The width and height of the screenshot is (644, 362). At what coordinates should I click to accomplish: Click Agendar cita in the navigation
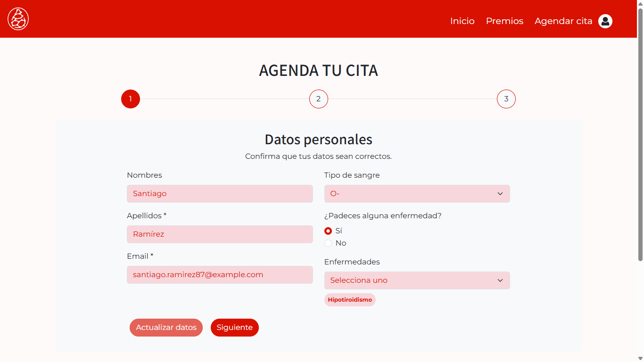tap(563, 21)
